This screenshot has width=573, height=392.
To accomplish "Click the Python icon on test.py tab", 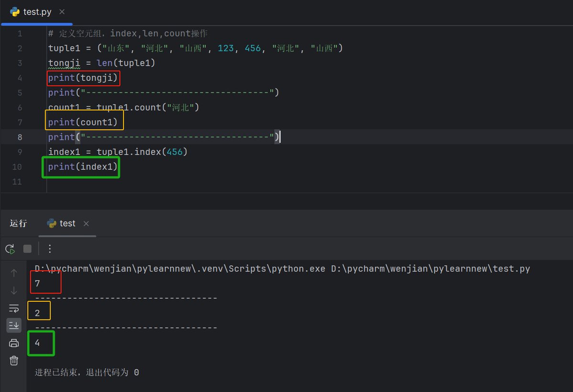I will tap(15, 12).
